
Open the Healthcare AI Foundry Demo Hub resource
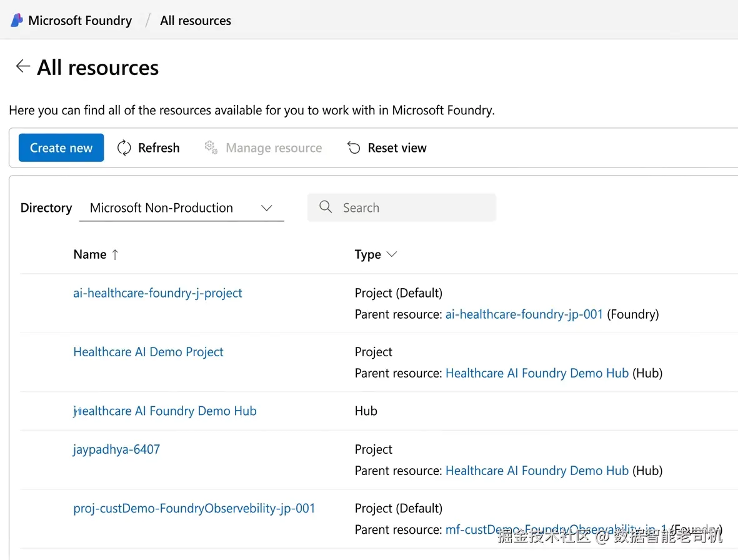[x=165, y=411]
